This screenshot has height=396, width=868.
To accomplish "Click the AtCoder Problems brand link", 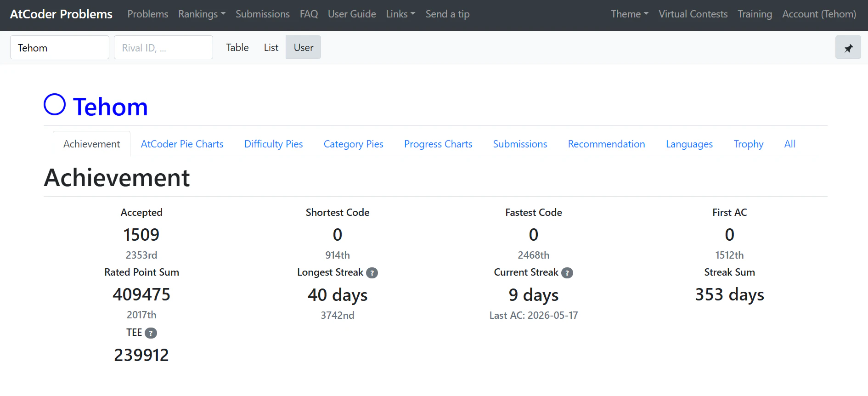I will [61, 14].
